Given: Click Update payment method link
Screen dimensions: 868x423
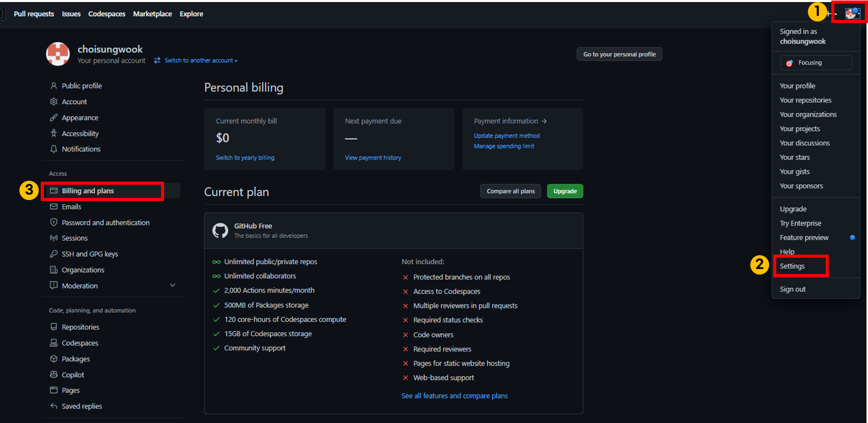Looking at the screenshot, I should pyautogui.click(x=507, y=136).
